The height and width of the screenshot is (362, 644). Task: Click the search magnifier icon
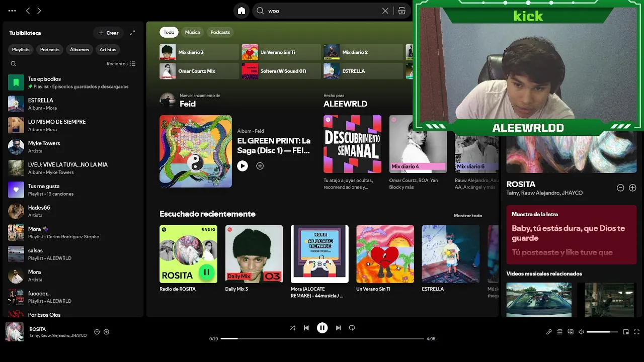coord(260,11)
